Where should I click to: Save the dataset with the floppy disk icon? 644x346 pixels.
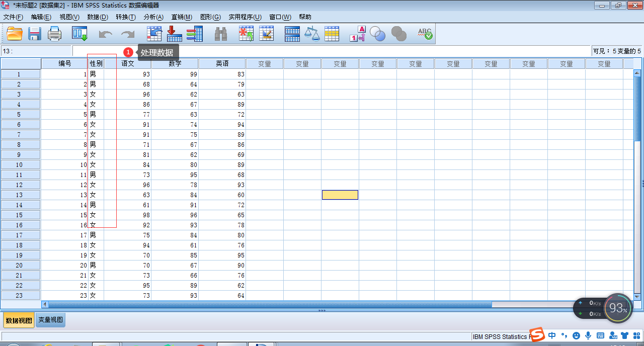click(x=34, y=34)
